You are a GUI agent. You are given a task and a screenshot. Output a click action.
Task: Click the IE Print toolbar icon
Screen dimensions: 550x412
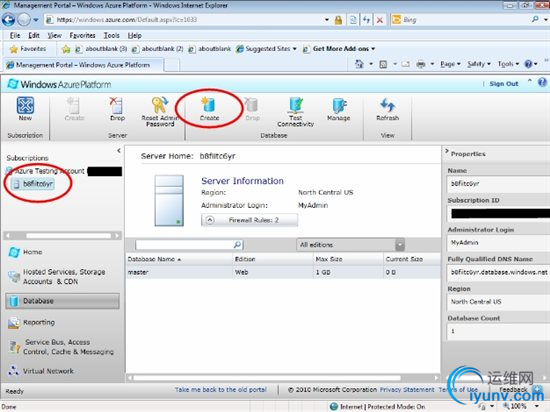pos(421,64)
